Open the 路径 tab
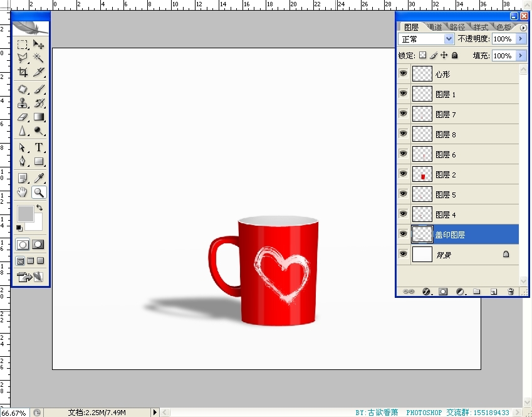 click(x=457, y=27)
